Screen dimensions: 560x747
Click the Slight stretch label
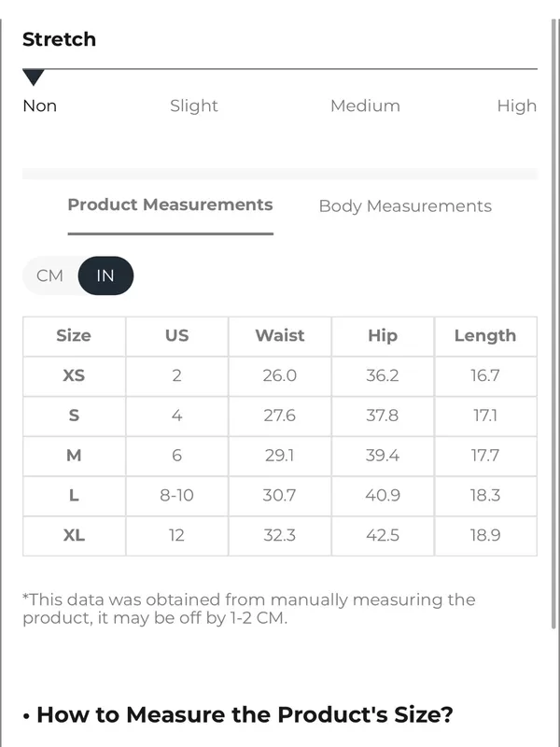194,106
